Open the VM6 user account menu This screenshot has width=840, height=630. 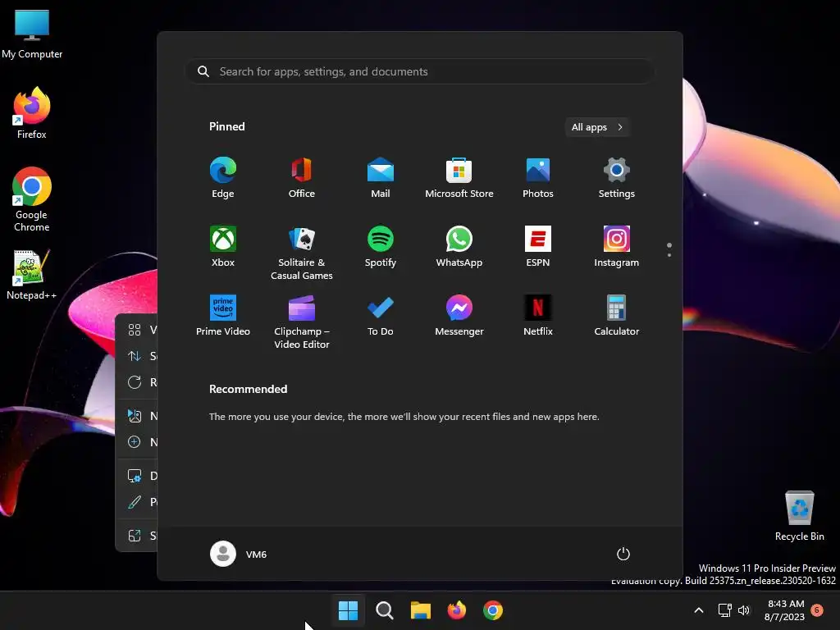click(239, 554)
